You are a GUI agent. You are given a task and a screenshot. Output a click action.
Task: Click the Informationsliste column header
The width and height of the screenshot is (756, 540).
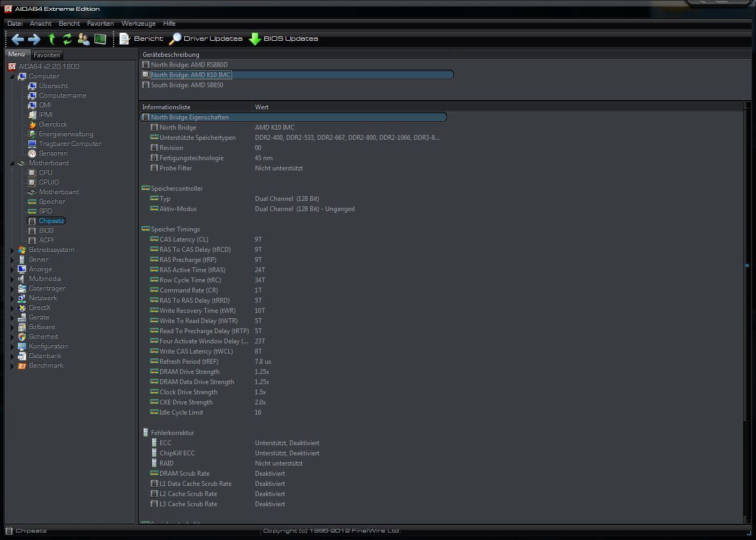(x=196, y=107)
